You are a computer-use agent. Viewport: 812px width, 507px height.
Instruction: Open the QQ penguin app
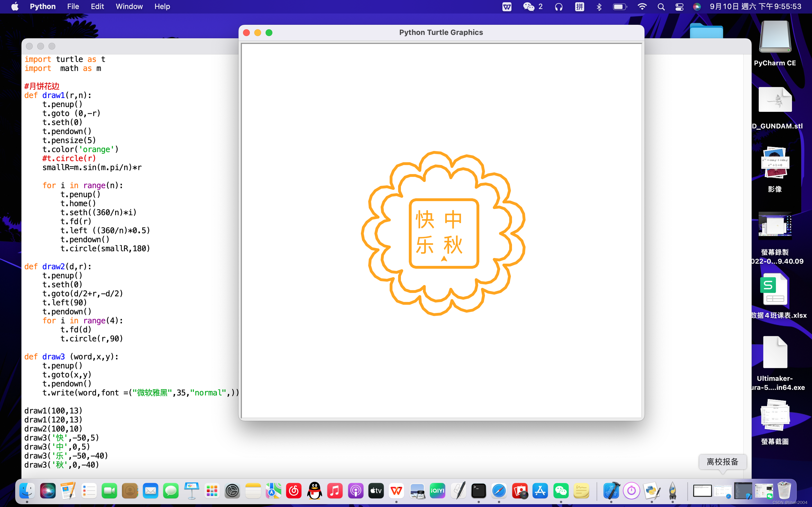pyautogui.click(x=314, y=491)
